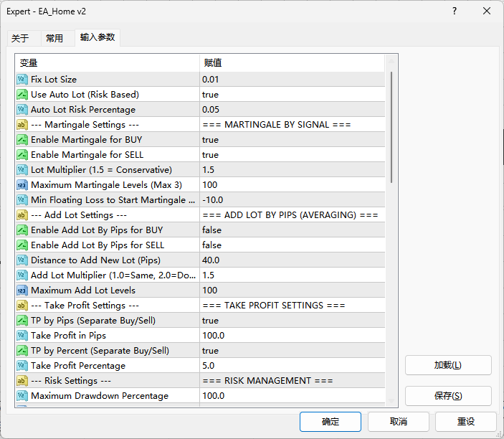Select Enable Add Lot By Pips for SELL value

211,245
